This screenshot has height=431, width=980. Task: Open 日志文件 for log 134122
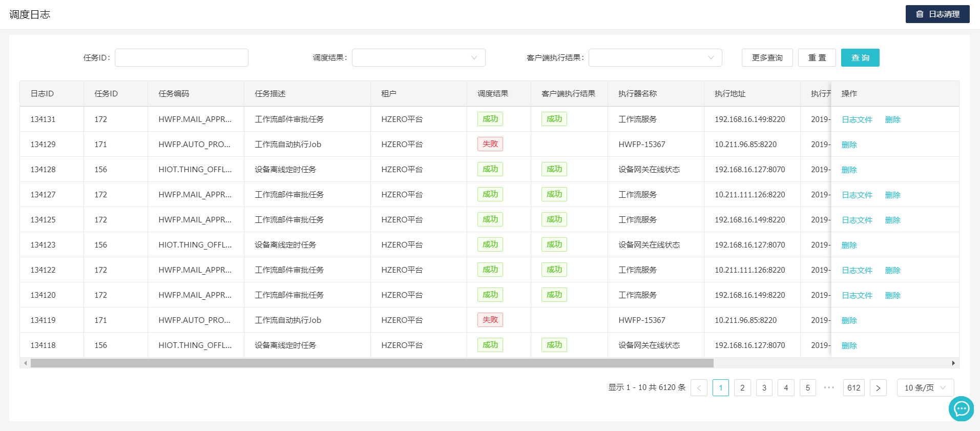coord(857,270)
